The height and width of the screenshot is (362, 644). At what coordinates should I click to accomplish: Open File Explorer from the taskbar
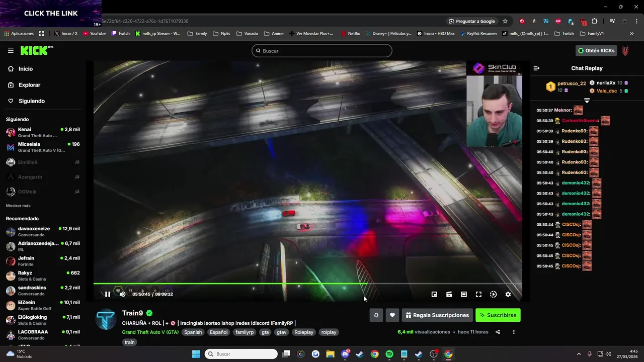(330, 354)
